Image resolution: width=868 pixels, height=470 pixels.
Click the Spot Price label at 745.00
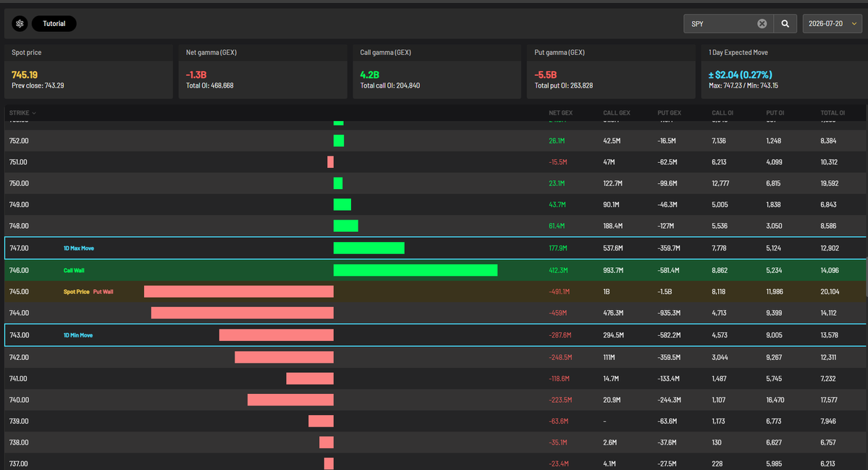pos(77,292)
